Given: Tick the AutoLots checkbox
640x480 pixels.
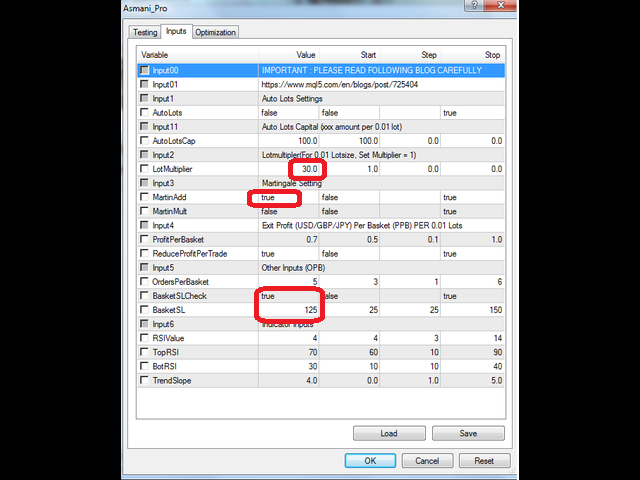Looking at the screenshot, I should 144,112.
